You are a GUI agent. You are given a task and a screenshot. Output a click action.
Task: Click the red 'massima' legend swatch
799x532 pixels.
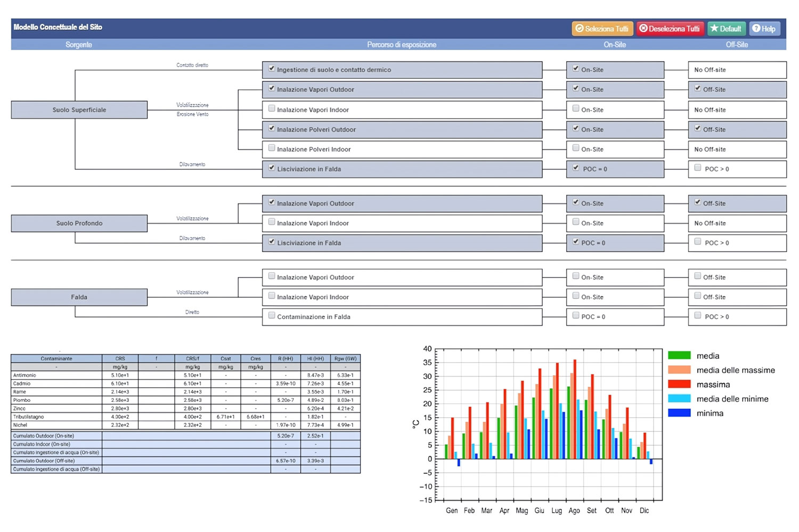[679, 384]
